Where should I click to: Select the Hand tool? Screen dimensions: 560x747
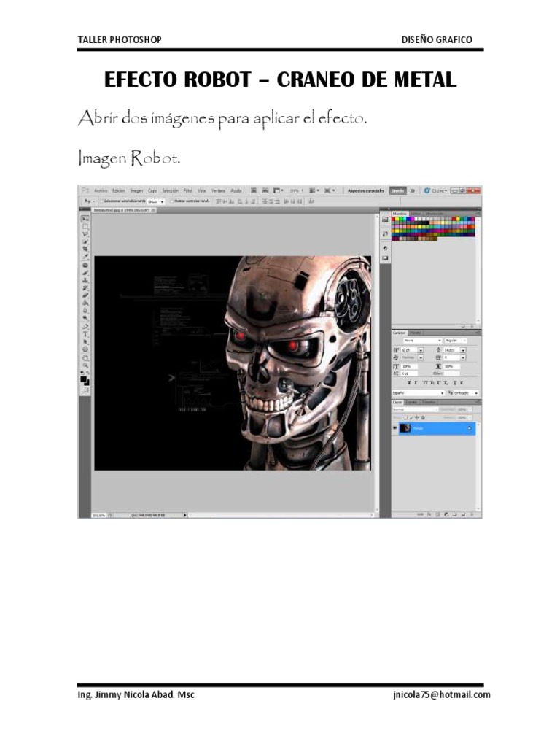(85, 357)
